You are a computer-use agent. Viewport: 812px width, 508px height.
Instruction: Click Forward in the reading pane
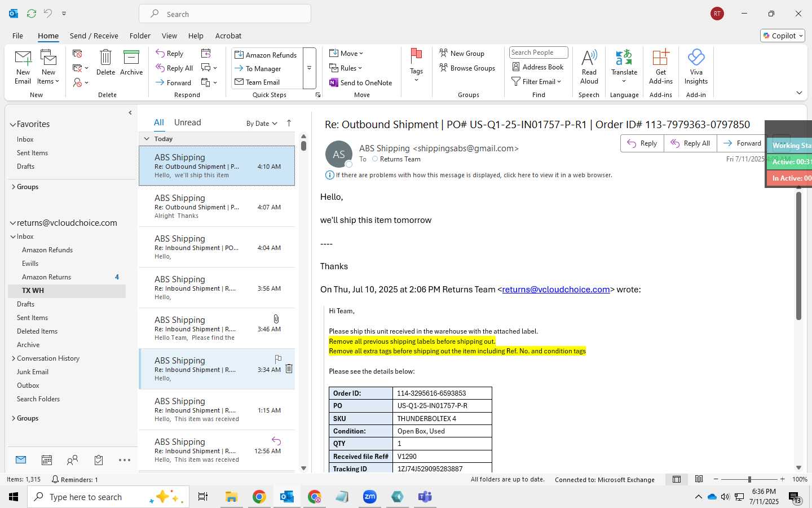pyautogui.click(x=742, y=143)
